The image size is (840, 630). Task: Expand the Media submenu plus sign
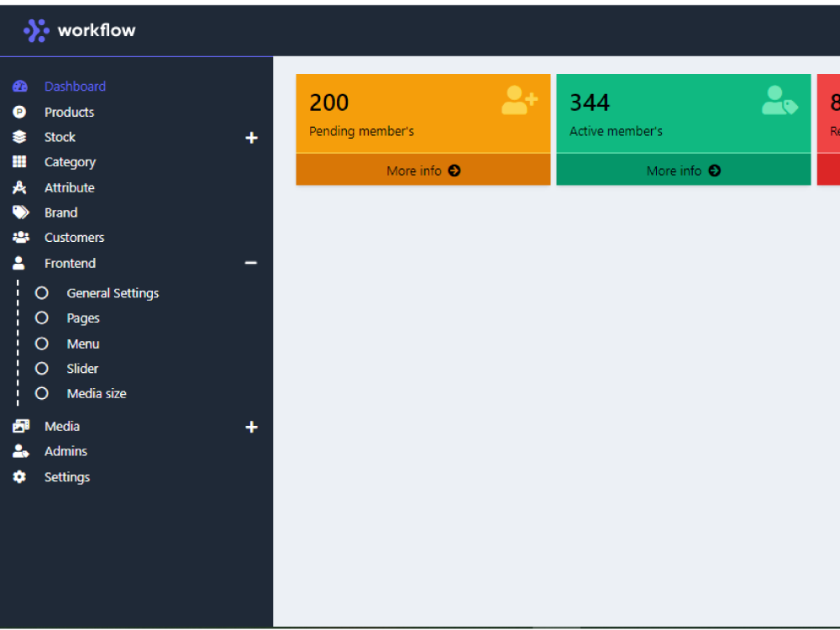(x=251, y=427)
